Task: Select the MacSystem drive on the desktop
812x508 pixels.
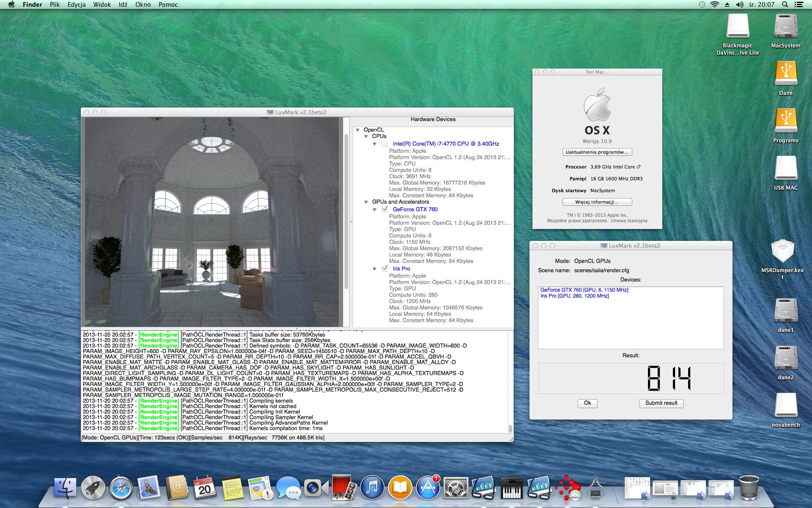Action: 786,31
